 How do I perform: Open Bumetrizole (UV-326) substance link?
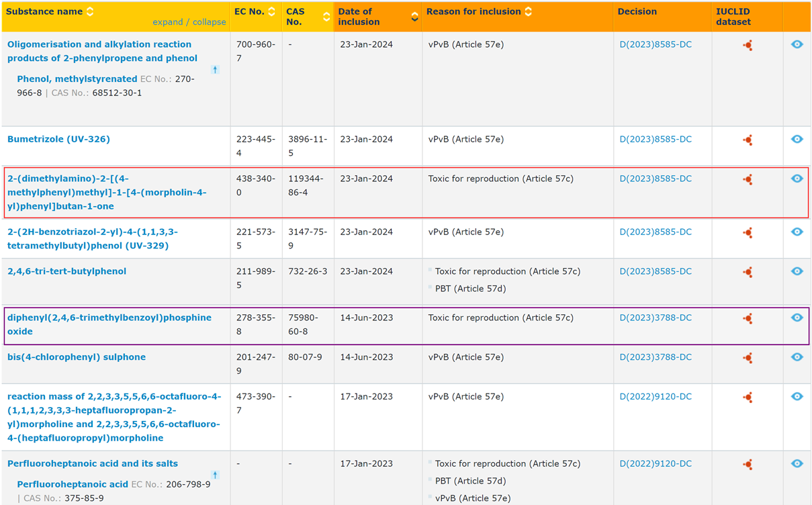pyautogui.click(x=58, y=139)
